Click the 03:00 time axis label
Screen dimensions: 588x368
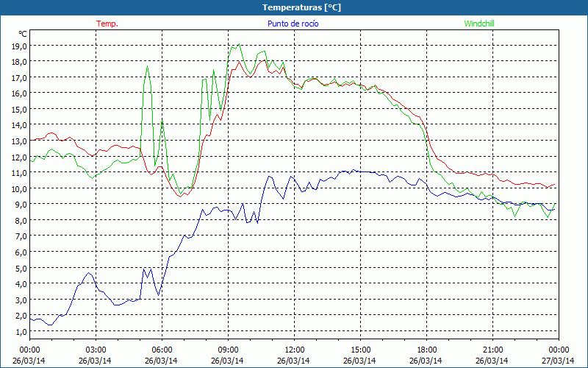point(96,350)
